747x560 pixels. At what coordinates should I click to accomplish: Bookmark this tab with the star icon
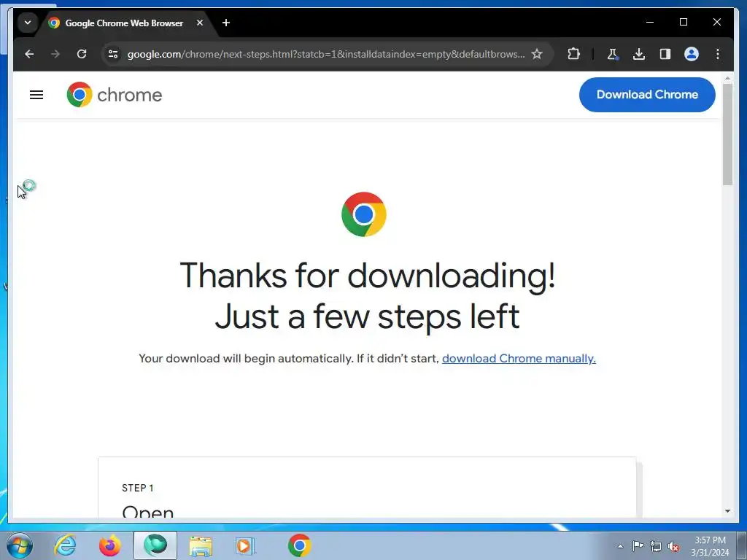click(537, 54)
